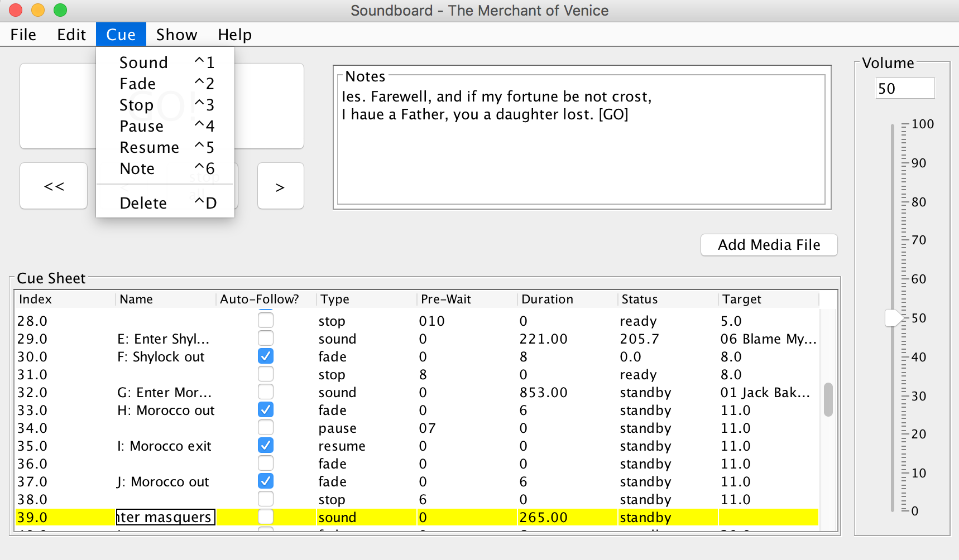This screenshot has width=959, height=560.
Task: Toggle Auto-Follow for cue 38.0
Action: (x=266, y=499)
